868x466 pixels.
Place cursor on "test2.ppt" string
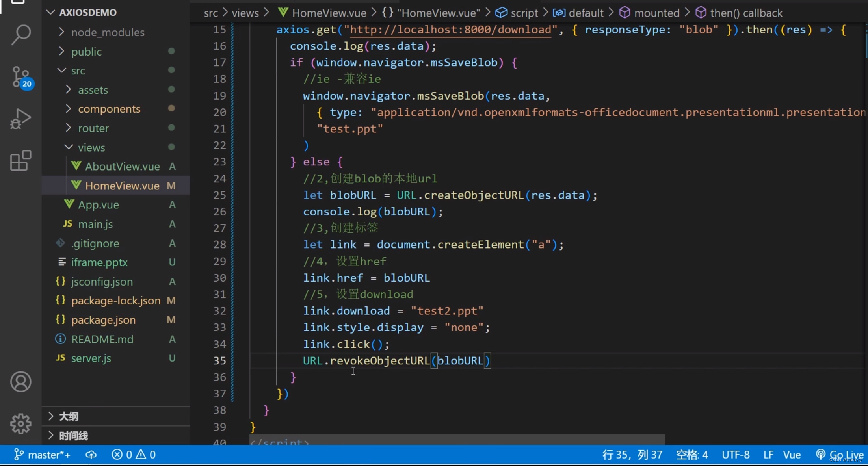447,311
